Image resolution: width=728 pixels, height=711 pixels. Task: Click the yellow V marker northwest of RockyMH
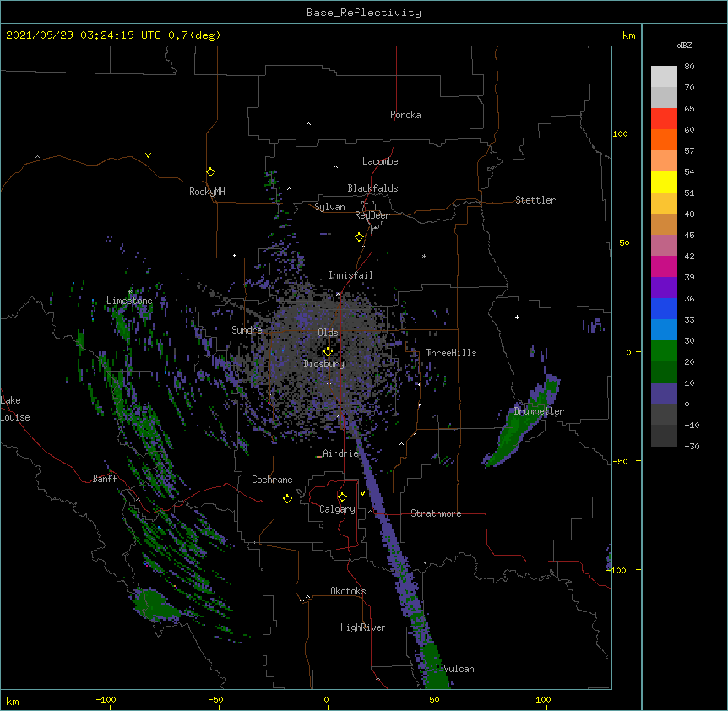pos(148,155)
